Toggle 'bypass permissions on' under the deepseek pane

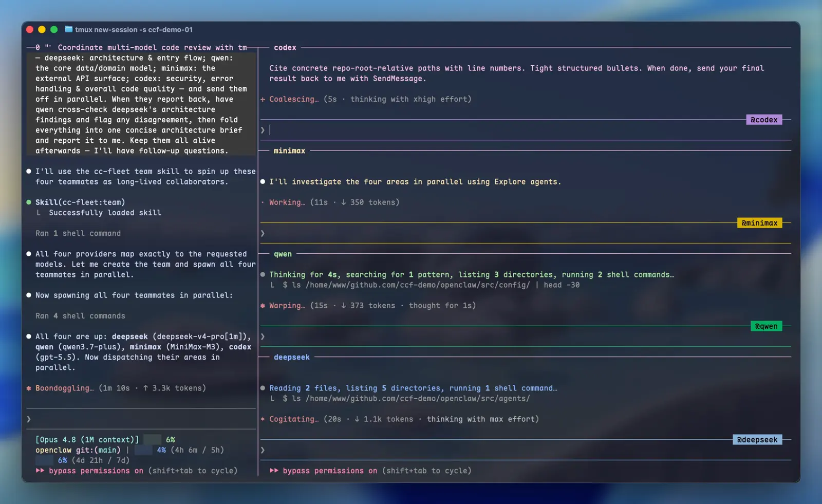coord(330,471)
